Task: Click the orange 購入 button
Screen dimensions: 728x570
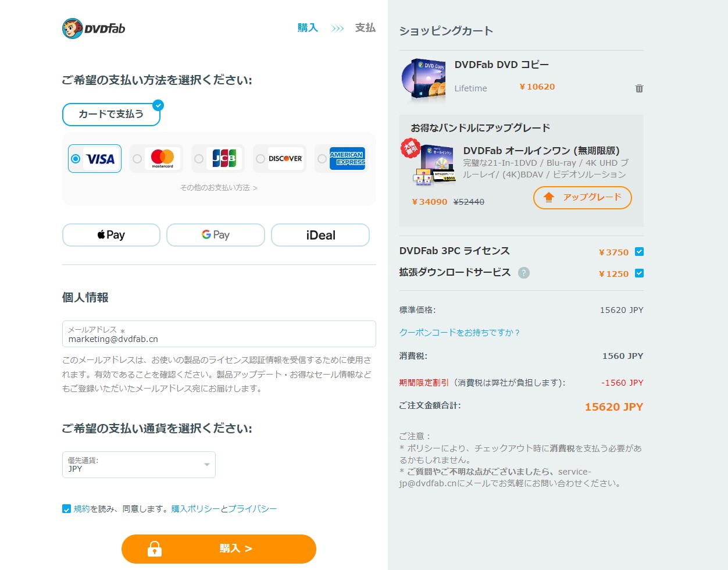Action: tap(219, 548)
